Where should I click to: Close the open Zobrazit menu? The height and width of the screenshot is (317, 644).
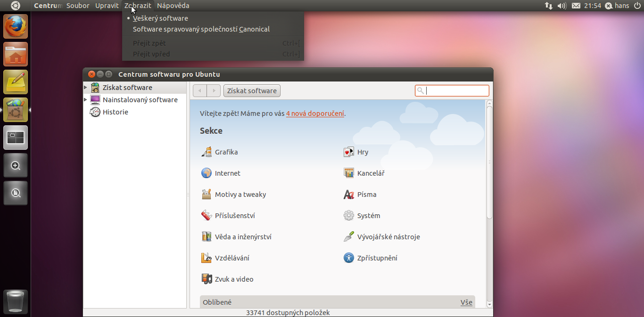[138, 6]
